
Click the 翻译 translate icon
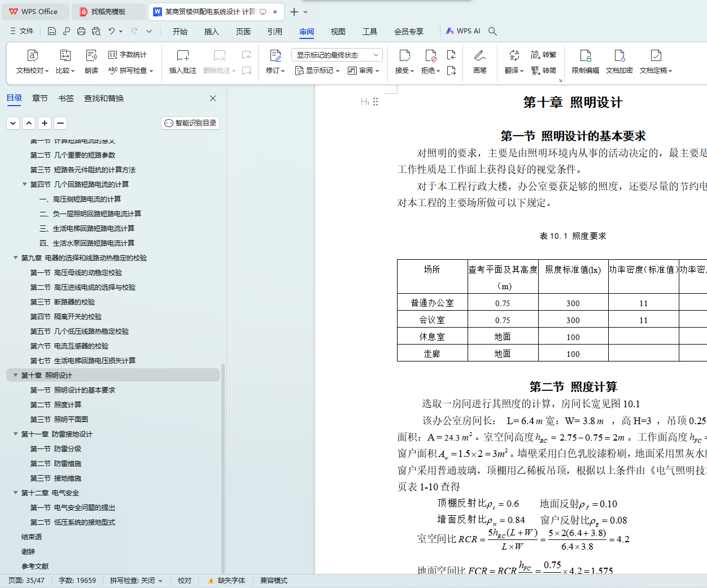(x=514, y=55)
